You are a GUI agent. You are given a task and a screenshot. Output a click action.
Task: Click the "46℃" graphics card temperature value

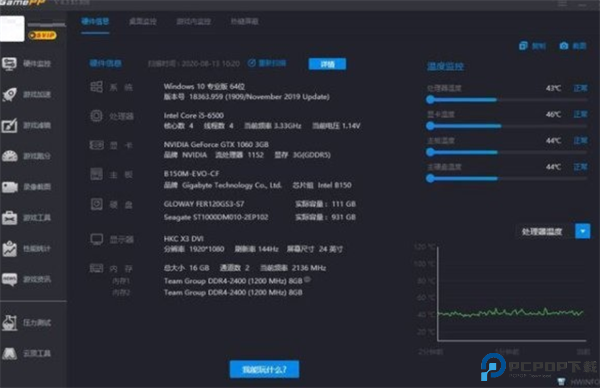coord(553,114)
